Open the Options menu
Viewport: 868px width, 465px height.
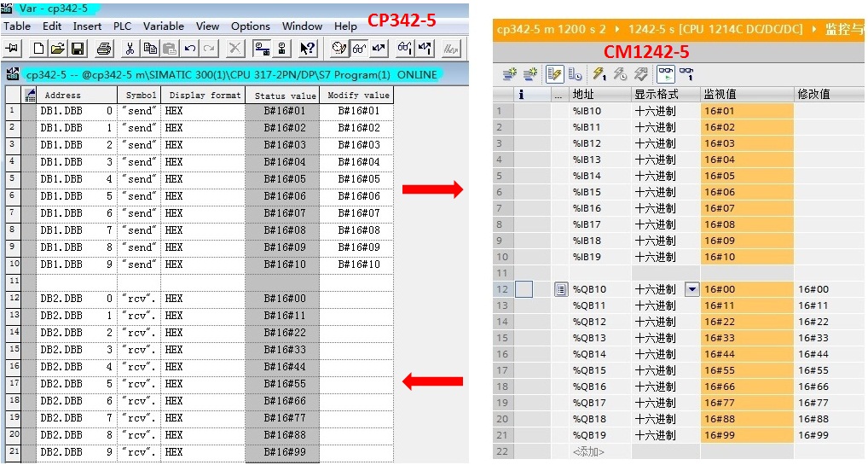click(x=251, y=26)
